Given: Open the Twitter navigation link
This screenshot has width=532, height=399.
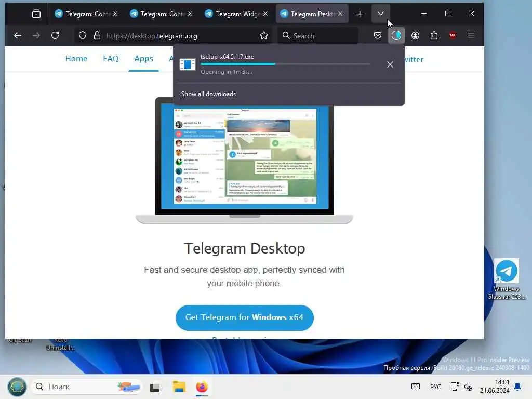Looking at the screenshot, I should point(413,59).
